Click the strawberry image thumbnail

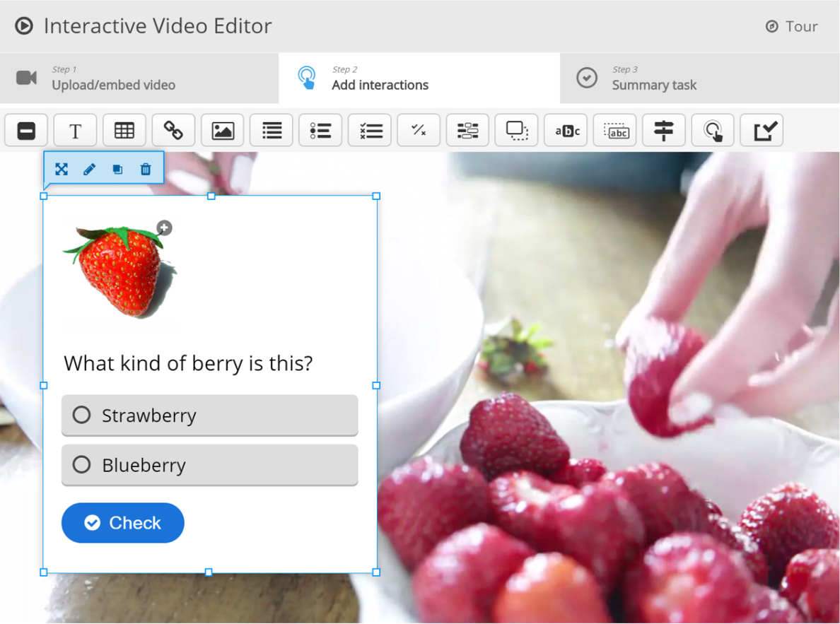119,271
